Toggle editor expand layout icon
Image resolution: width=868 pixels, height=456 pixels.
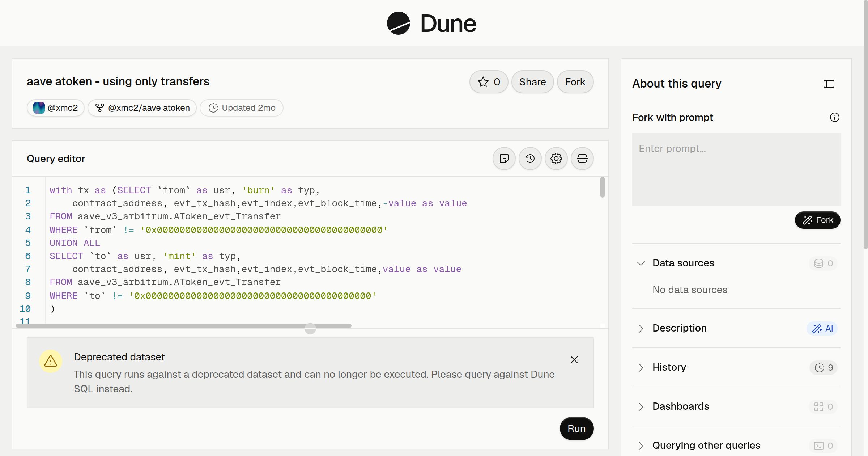[582, 159]
